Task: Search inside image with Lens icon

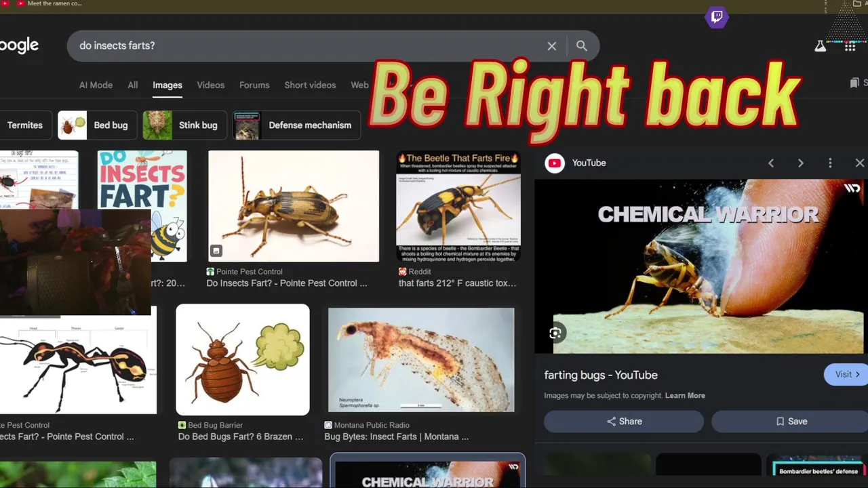Action: click(x=555, y=333)
